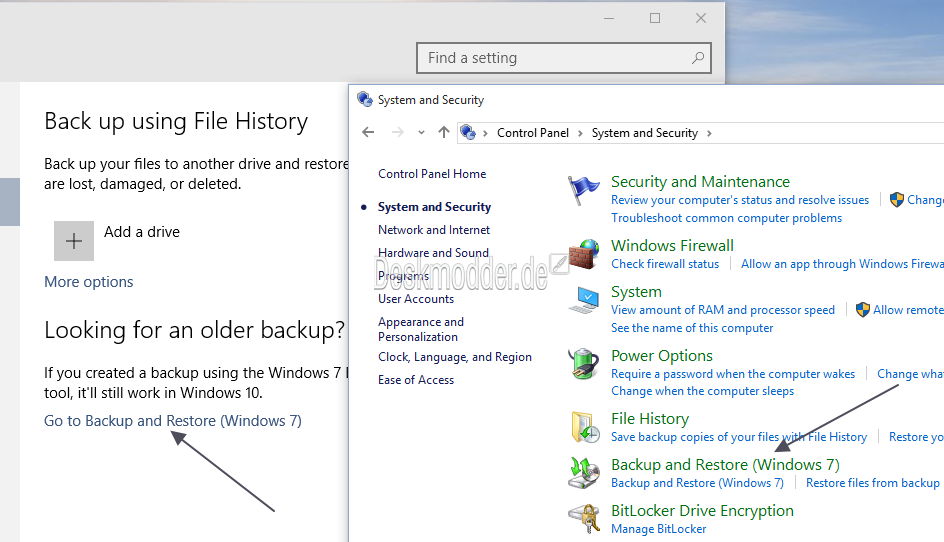
Task: Click Manage BitLocker link
Action: 658,529
